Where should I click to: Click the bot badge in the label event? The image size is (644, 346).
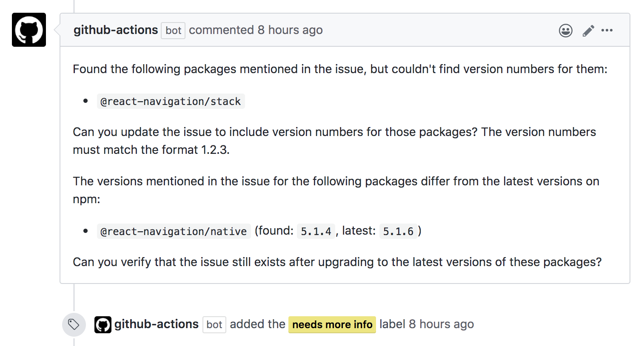pos(214,325)
